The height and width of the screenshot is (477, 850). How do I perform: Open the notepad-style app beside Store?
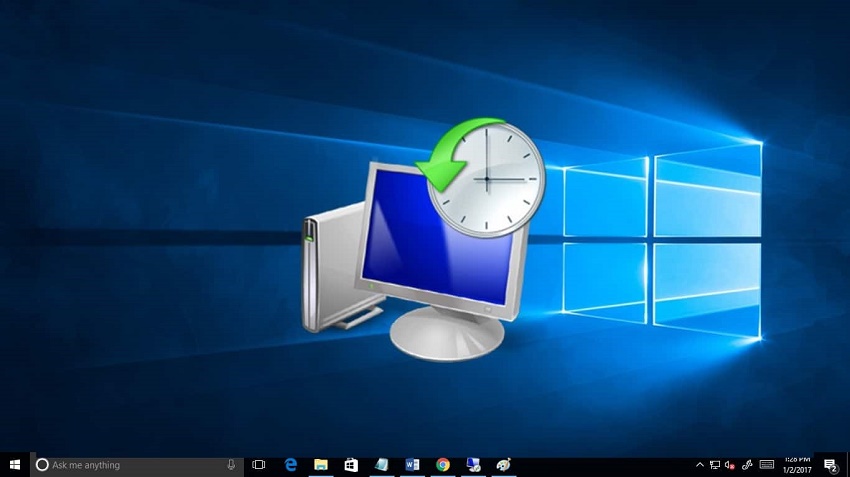point(381,465)
